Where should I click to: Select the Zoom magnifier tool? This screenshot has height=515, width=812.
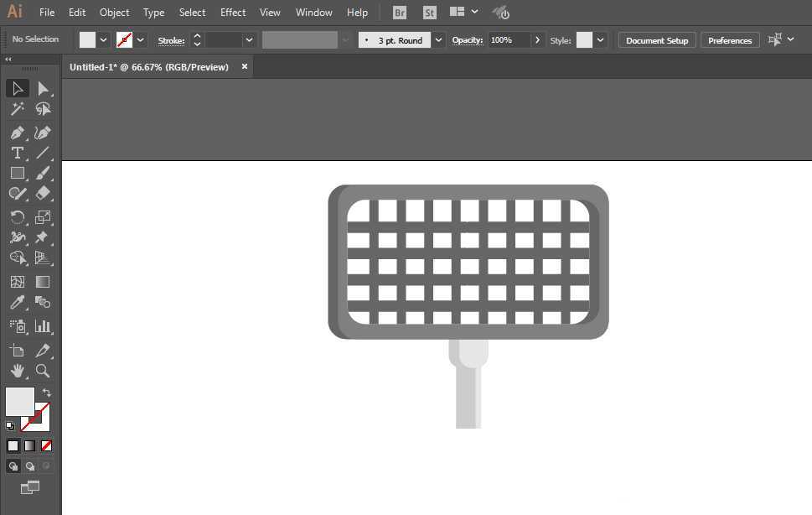pyautogui.click(x=43, y=370)
